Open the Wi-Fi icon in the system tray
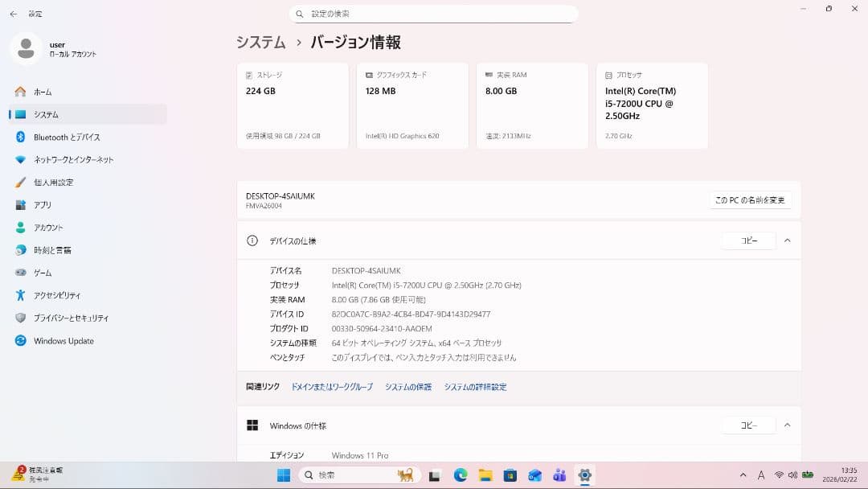 click(779, 475)
